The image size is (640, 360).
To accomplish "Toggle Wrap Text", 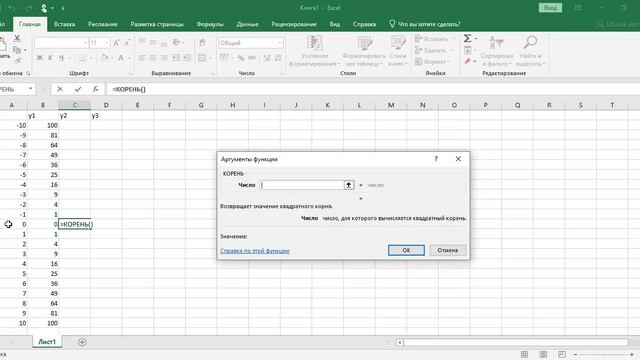I will coord(202,42).
